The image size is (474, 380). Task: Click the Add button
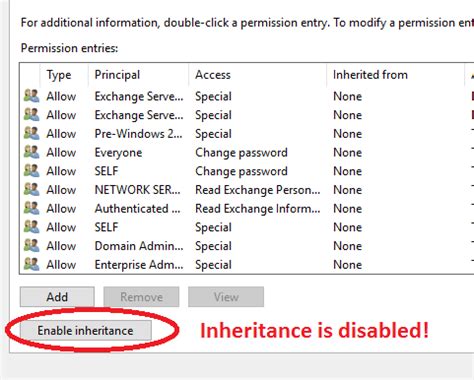57,297
